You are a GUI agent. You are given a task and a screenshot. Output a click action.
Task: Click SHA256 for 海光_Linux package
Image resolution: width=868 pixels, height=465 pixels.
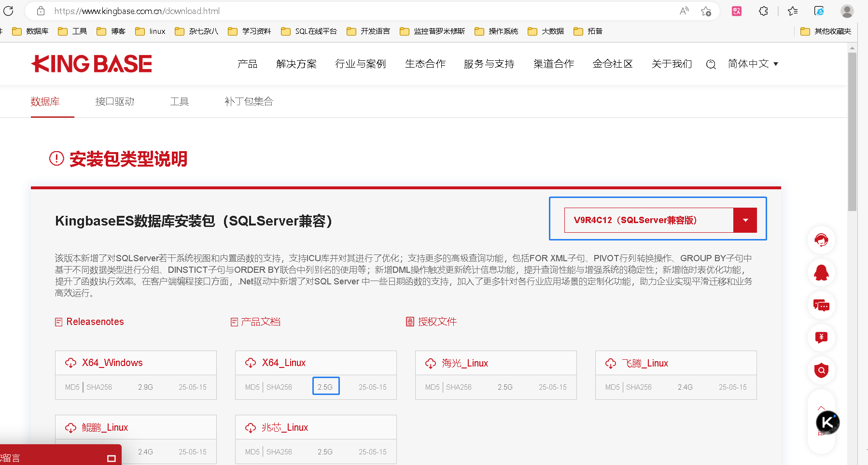459,387
